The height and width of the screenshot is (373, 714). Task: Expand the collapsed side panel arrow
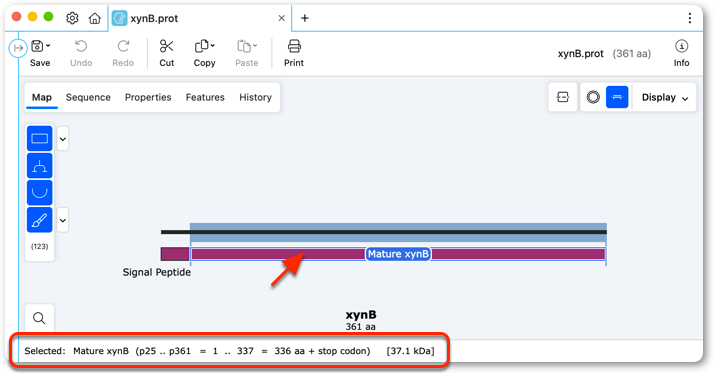(18, 47)
